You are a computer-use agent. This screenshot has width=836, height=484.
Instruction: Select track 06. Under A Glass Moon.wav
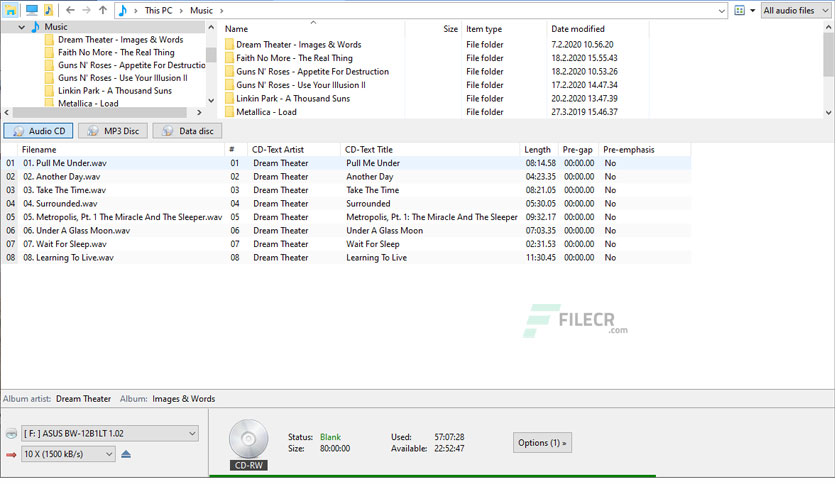(76, 230)
